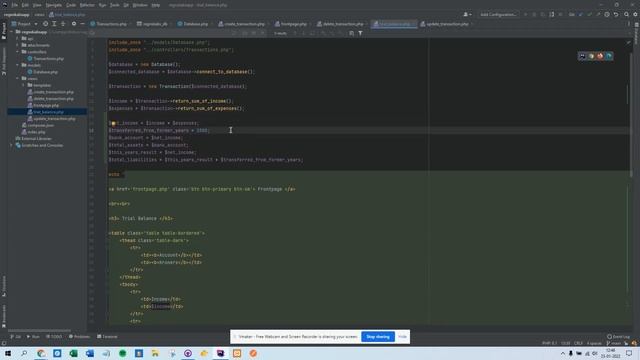Open in Edge browser preview icon
640x360 pixels.
pyautogui.click(x=609, y=56)
